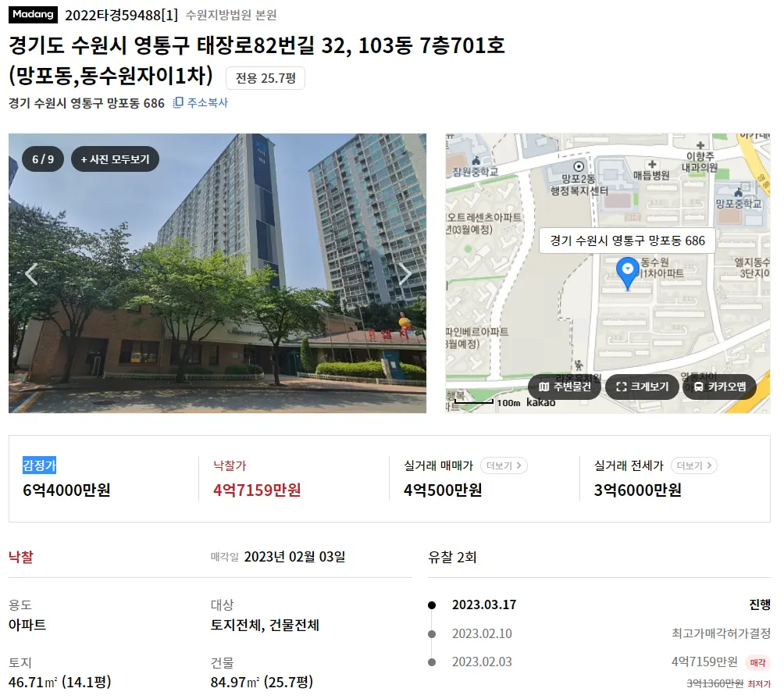Screen dimensions: 784x699
Task: Click the Madang logo badge
Action: (x=33, y=15)
